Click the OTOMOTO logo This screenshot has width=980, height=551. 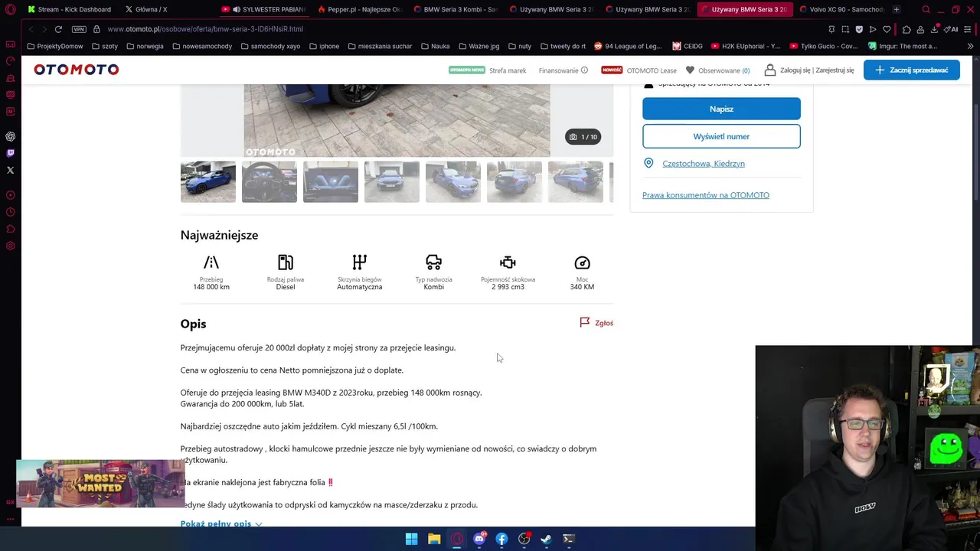(x=76, y=70)
